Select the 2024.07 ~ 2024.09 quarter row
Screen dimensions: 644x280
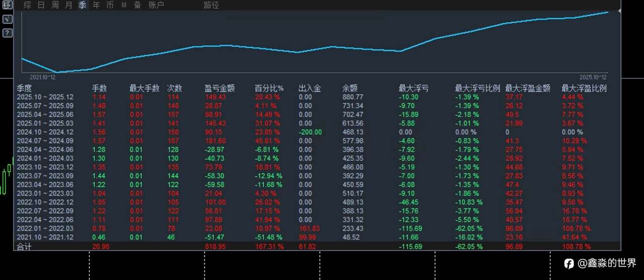coord(317,141)
